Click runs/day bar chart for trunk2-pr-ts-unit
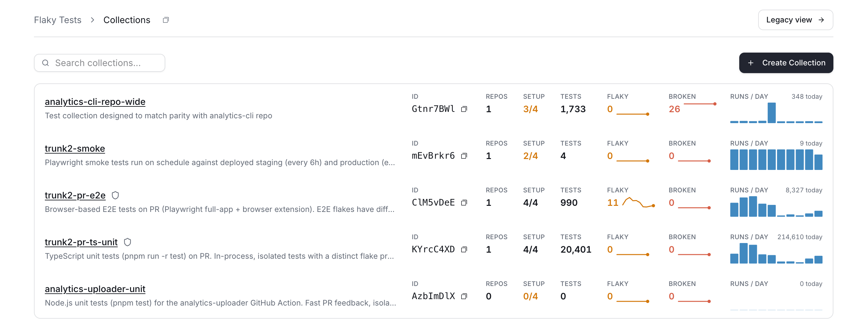This screenshot has width=868, height=336. 776,253
